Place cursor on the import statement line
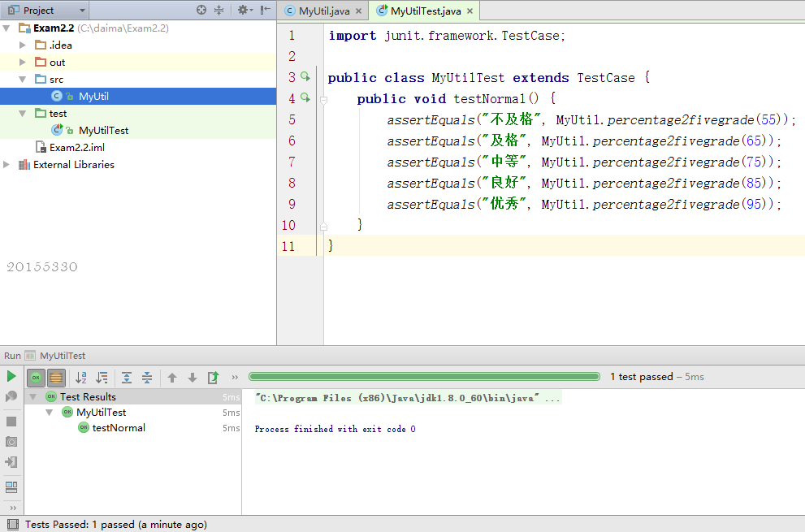 tap(447, 36)
